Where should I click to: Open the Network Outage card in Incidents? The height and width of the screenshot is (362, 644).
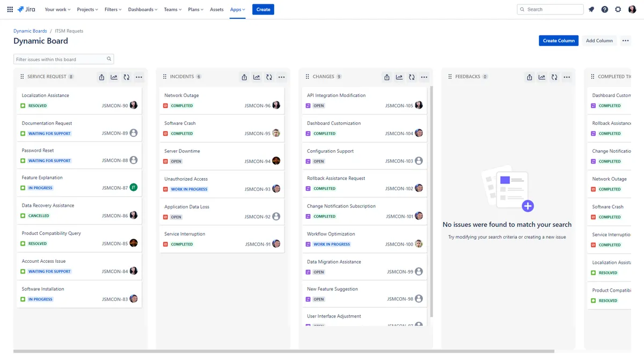point(222,100)
